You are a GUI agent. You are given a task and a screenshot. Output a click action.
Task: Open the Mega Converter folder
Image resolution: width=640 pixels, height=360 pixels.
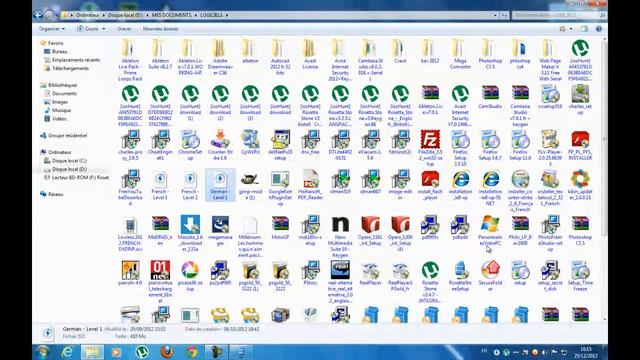tap(460, 49)
